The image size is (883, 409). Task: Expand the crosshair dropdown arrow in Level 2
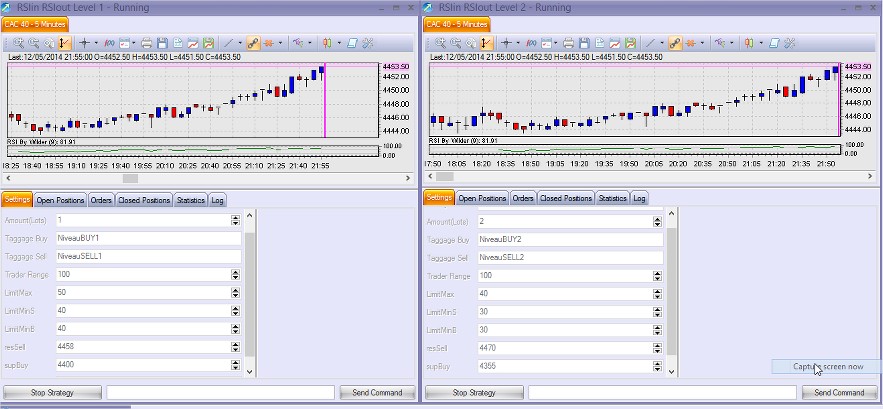coord(518,43)
